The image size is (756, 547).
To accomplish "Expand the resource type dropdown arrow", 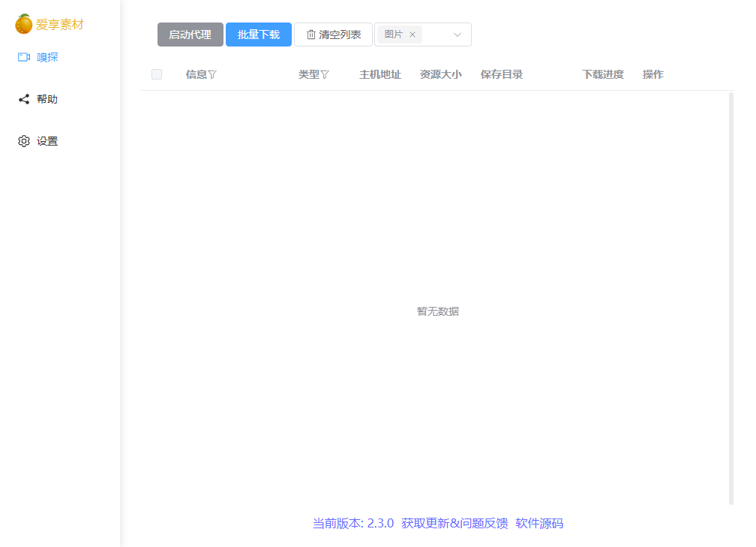I will pos(457,35).
